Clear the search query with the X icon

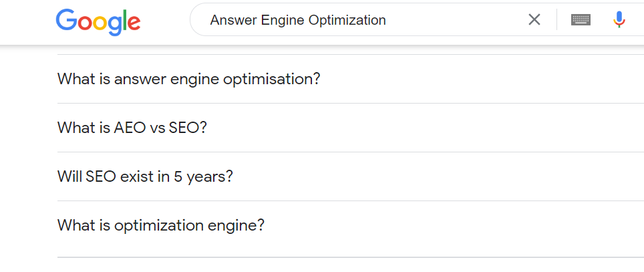point(534,20)
